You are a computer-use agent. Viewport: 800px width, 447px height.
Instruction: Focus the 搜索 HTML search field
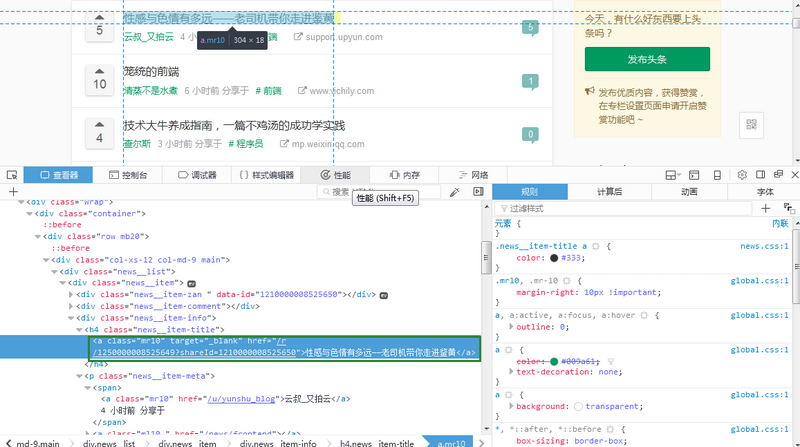[x=379, y=192]
